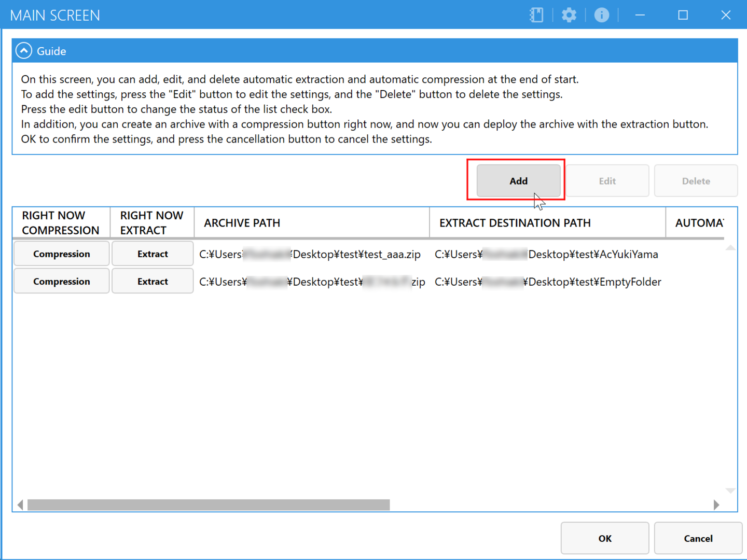Click the Add button
The image size is (747, 560).
518,181
